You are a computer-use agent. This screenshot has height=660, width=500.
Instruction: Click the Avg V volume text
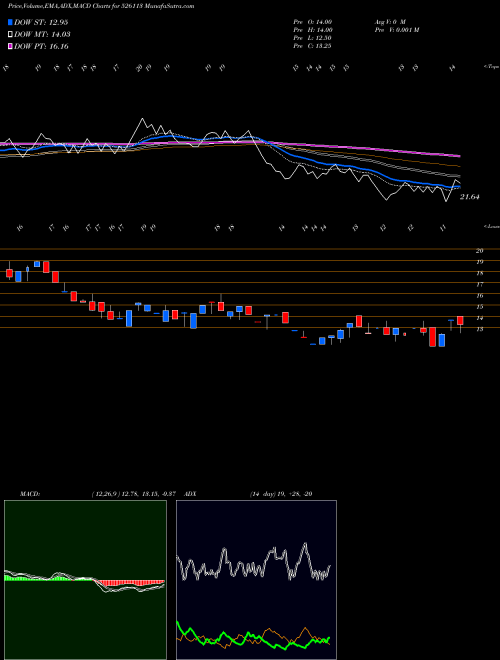[x=389, y=22]
